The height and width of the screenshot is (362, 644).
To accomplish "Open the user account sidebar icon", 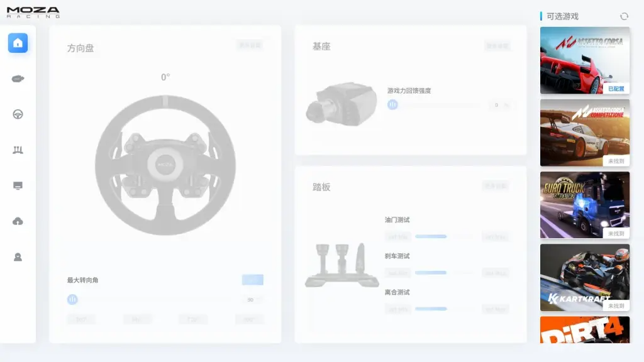I will (x=18, y=257).
